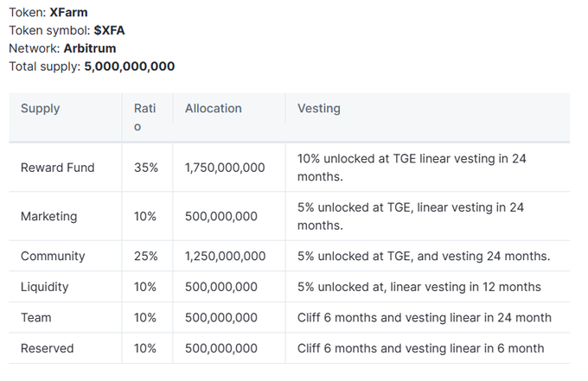Viewport: 588px width, 381px height.
Task: Select the Liquidity row label
Action: coord(45,287)
